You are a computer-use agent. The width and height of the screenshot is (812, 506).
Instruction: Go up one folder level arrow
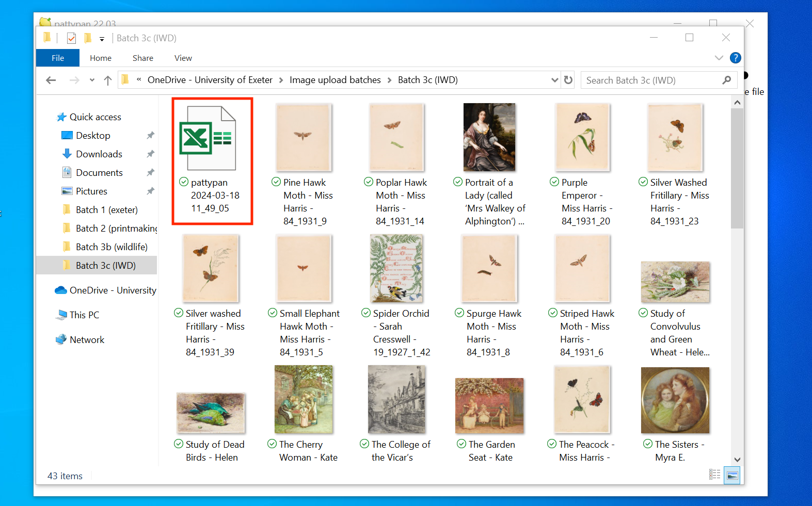tap(108, 80)
